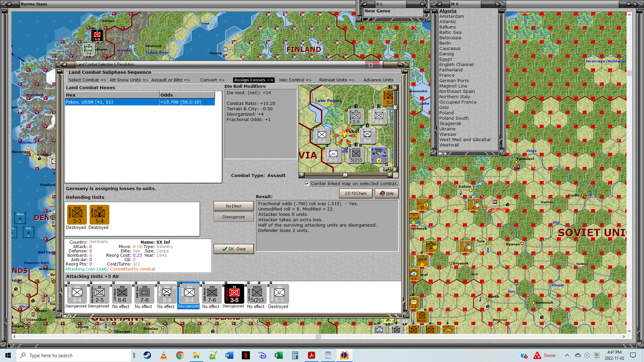Confirm losses with OK - Done
This screenshot has height=362, width=644.
tap(233, 249)
